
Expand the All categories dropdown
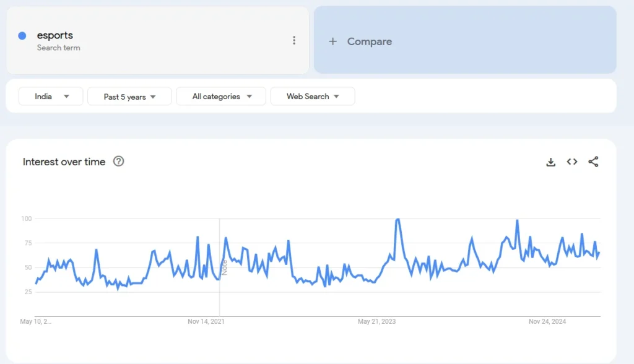221,97
